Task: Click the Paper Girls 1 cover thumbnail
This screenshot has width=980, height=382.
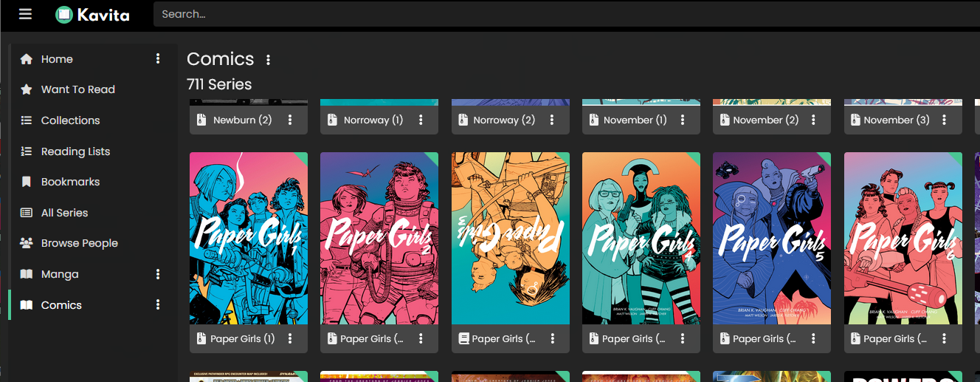Action: pyautogui.click(x=249, y=239)
